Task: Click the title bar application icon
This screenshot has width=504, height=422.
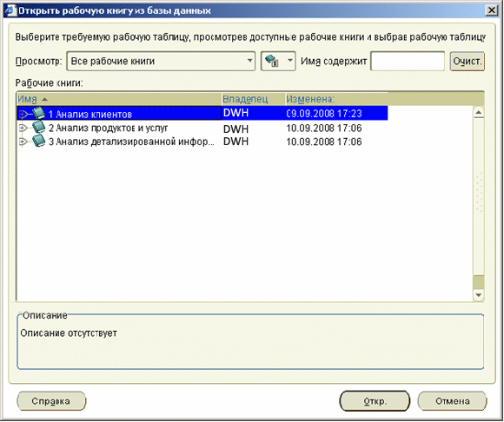Action: click(10, 10)
